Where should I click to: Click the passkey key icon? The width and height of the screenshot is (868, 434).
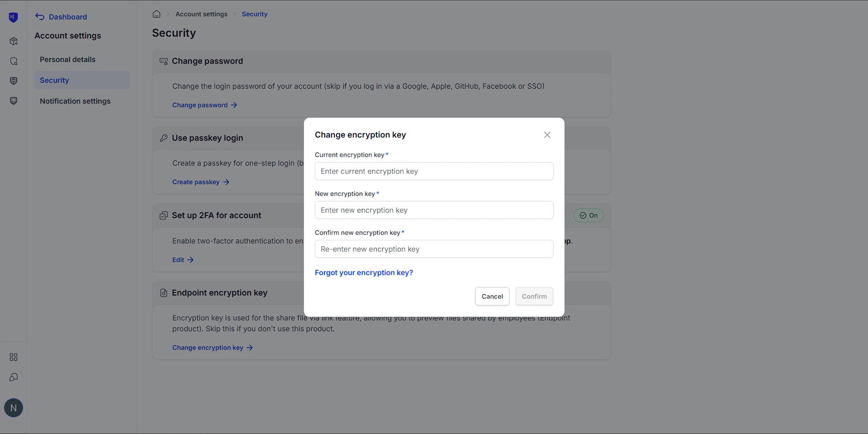coord(164,138)
